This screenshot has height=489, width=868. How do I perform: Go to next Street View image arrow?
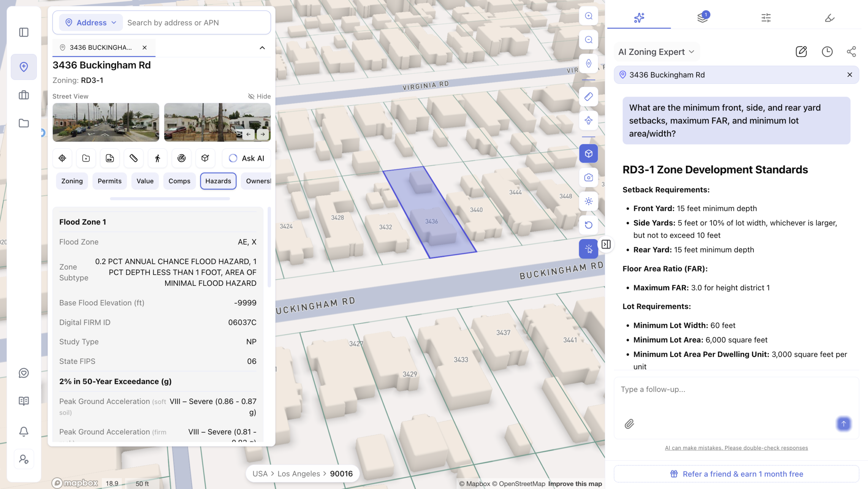click(x=263, y=134)
